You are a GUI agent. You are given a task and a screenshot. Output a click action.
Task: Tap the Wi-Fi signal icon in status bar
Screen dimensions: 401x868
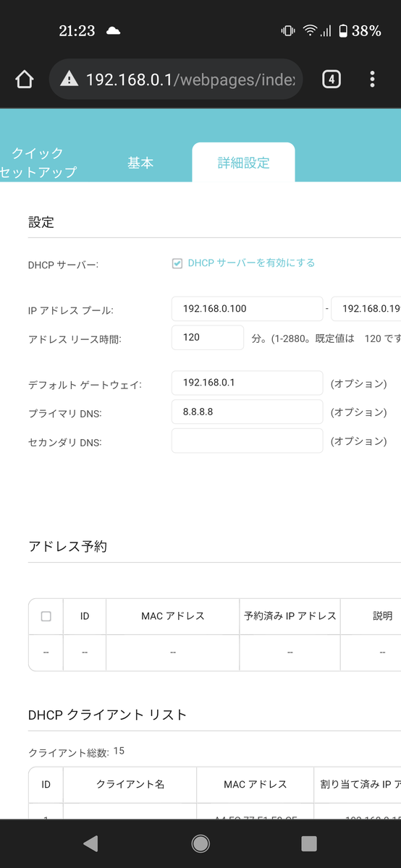tap(311, 30)
